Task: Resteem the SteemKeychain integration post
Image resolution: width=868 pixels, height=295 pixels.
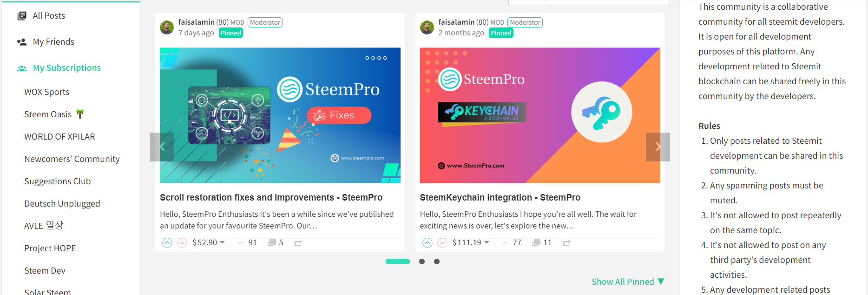Action: (566, 243)
